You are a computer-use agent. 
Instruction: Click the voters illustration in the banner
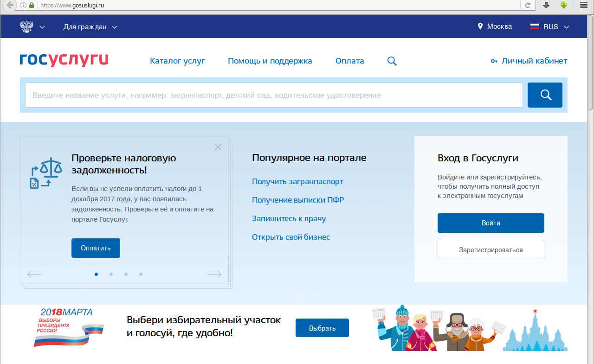point(439,327)
